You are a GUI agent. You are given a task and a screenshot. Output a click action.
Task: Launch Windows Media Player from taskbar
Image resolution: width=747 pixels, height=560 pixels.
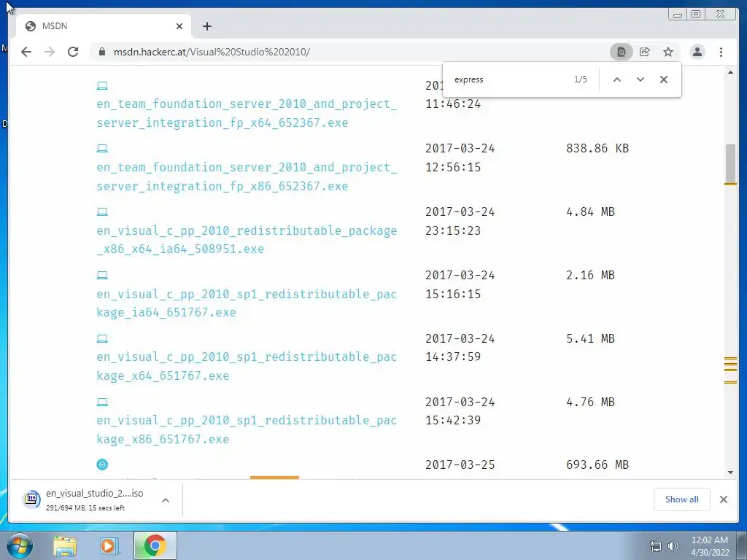[109, 546]
